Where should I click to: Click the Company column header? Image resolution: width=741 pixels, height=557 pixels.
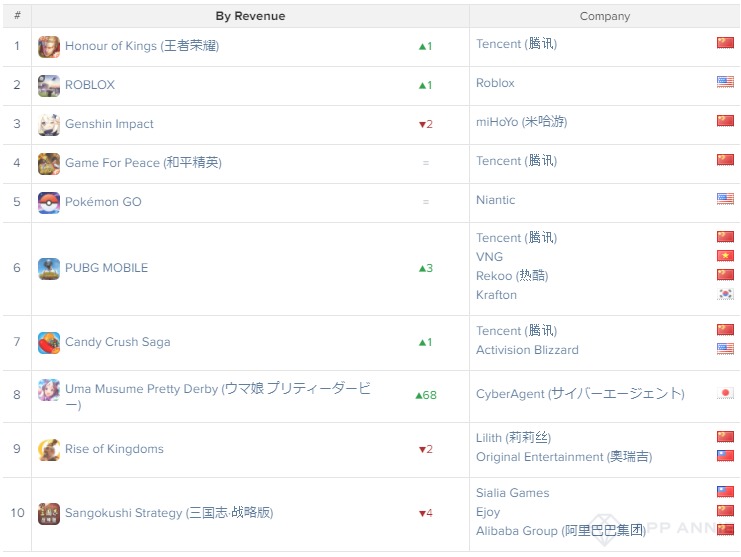(x=605, y=16)
